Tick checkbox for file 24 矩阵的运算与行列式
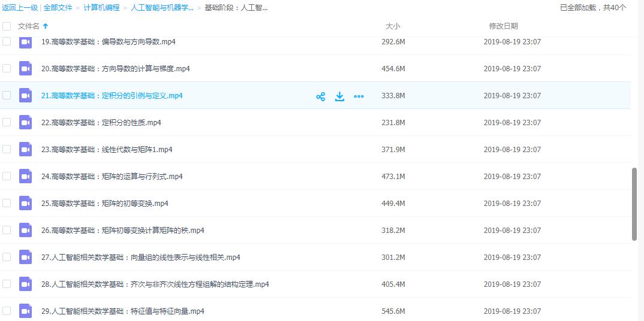The width and height of the screenshot is (644, 321). click(x=7, y=176)
